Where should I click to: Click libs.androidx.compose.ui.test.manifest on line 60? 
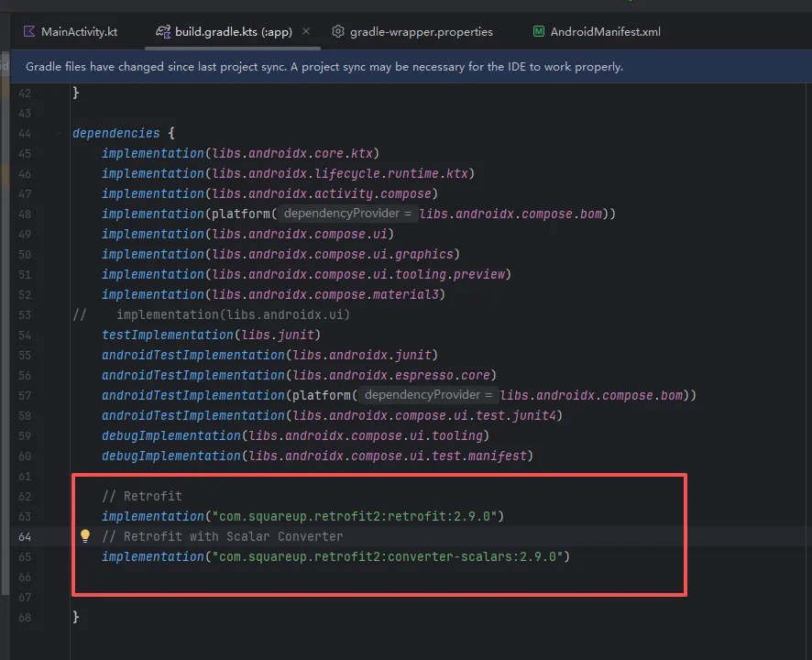click(x=388, y=456)
